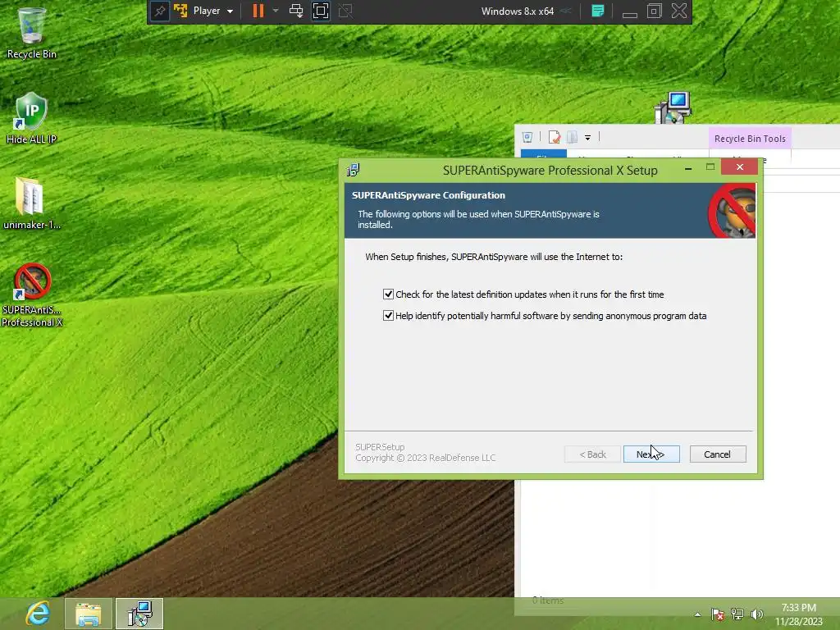Click the installer icon above Recycle Bin window

click(x=673, y=107)
